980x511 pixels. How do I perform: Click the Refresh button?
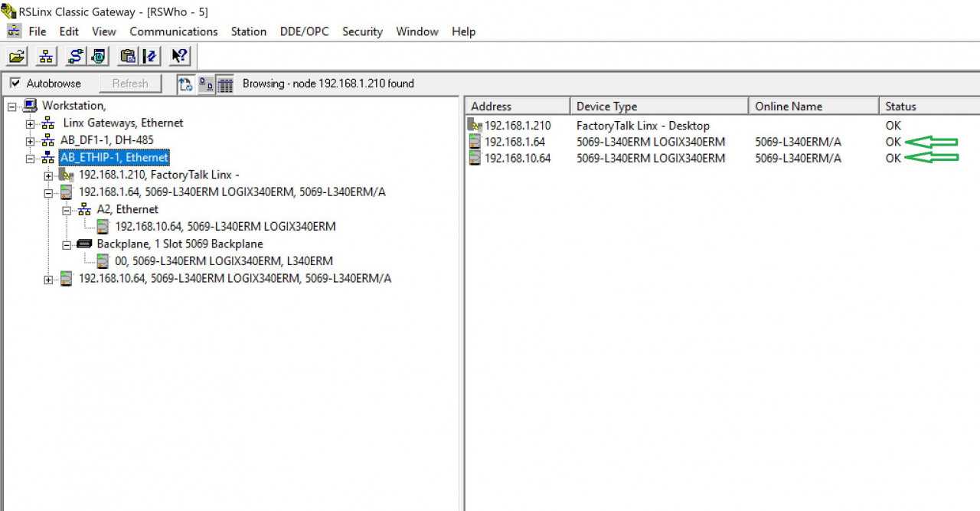pos(129,84)
